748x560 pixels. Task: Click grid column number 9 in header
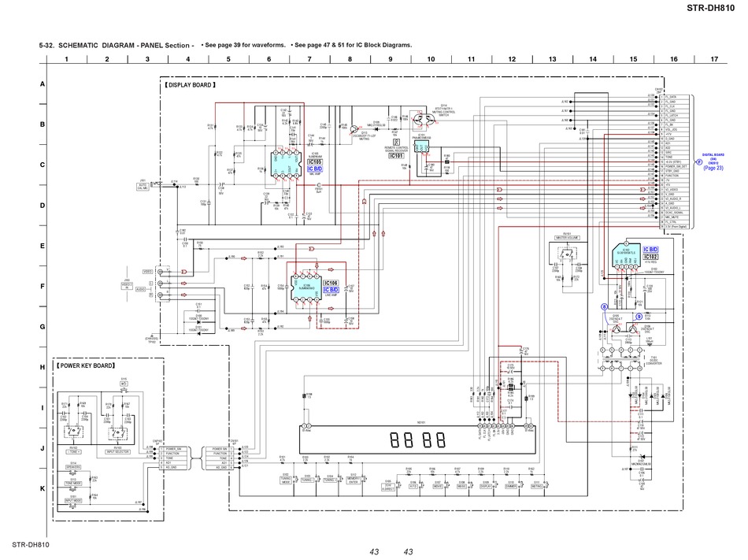[391, 59]
